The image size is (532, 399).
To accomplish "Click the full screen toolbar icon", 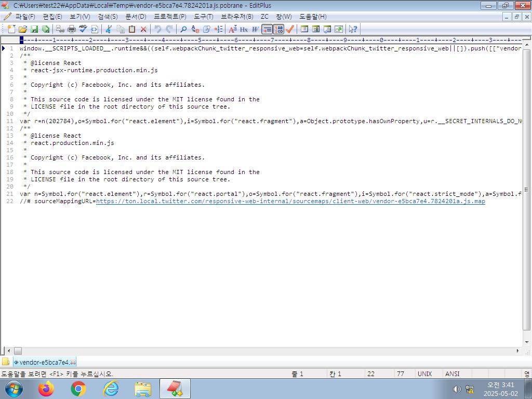I will click(x=339, y=29).
